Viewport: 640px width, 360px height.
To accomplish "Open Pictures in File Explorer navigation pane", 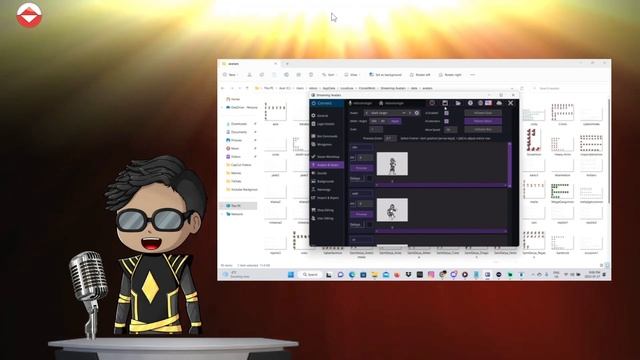I will coord(235,140).
